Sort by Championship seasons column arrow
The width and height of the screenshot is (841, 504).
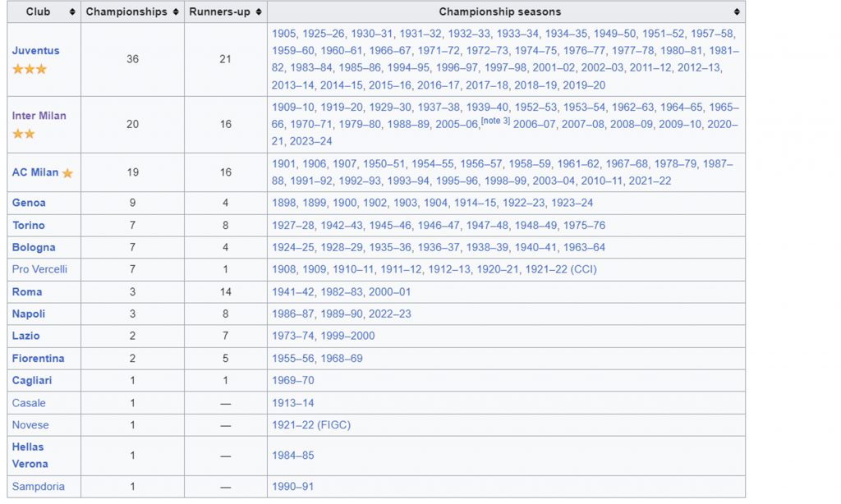tap(737, 11)
